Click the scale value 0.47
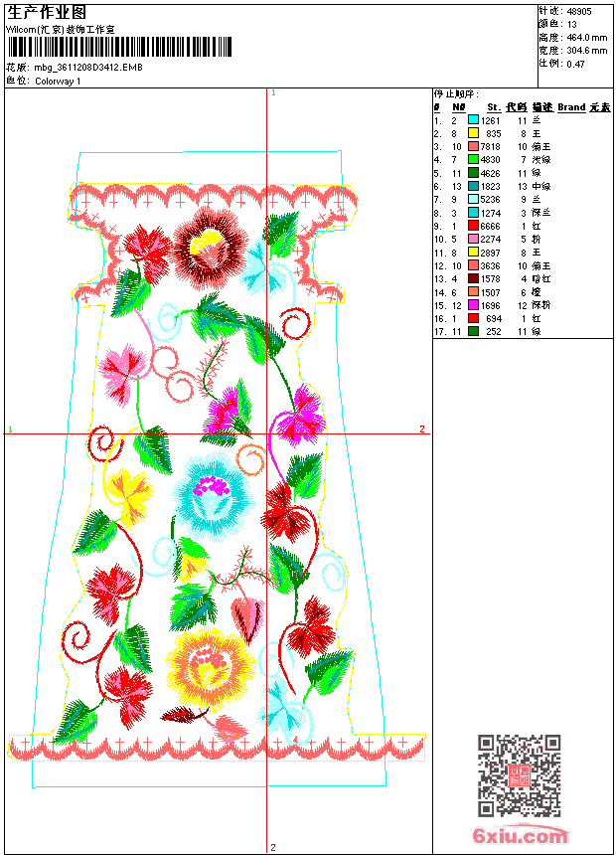616x855 pixels. point(575,64)
